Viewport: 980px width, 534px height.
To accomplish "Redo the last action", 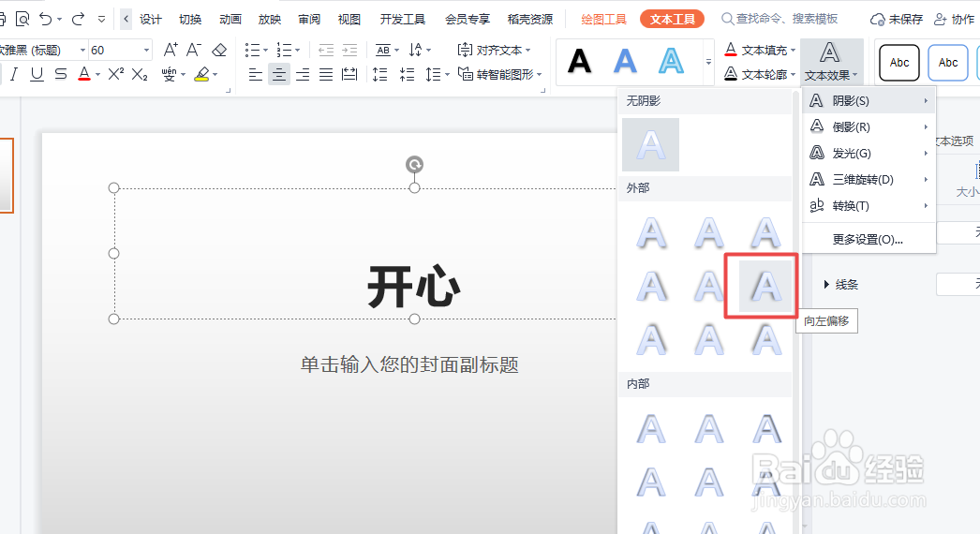I will pos(78,20).
